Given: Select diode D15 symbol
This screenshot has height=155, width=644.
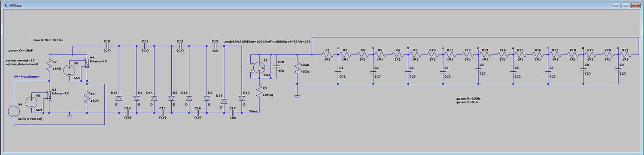Looking at the screenshot, I should [189, 98].
